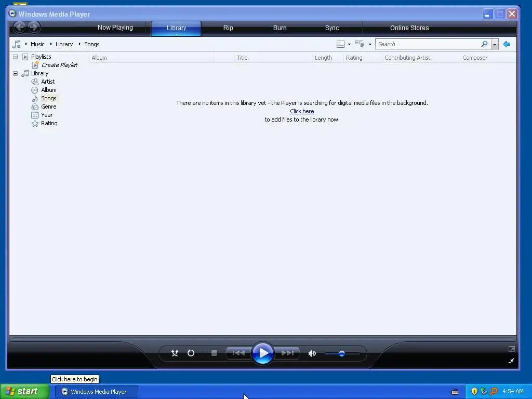Mute the sound with speaker icon
The width and height of the screenshot is (532, 399).
(312, 353)
